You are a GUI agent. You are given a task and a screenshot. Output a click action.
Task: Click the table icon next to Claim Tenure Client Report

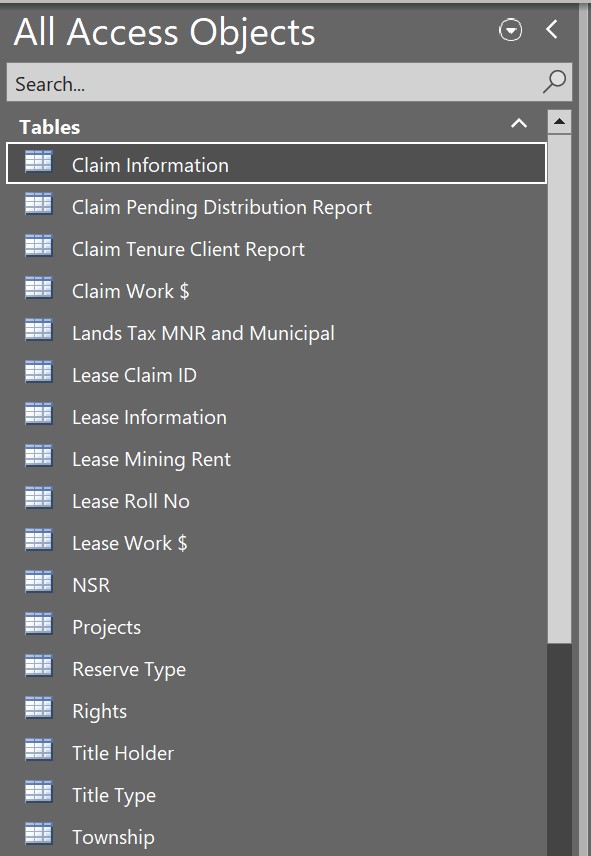(x=38, y=246)
